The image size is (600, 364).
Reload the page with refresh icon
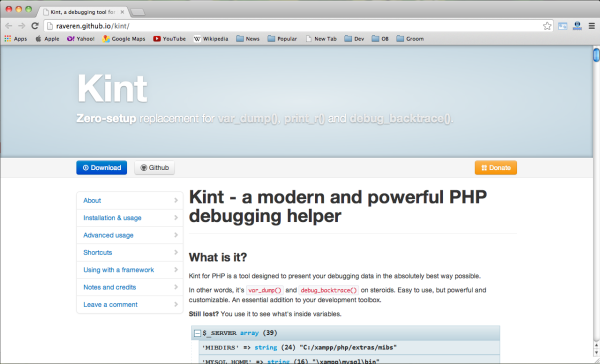[x=35, y=26]
